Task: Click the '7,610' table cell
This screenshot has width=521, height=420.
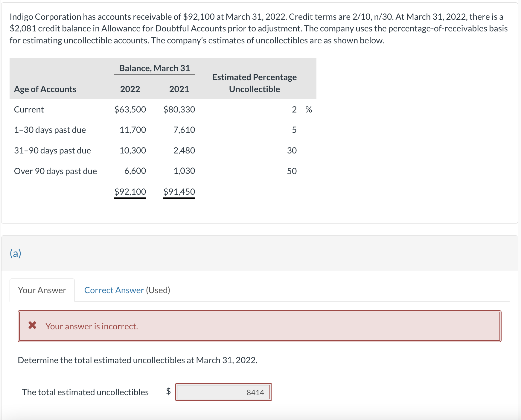Action: [184, 130]
